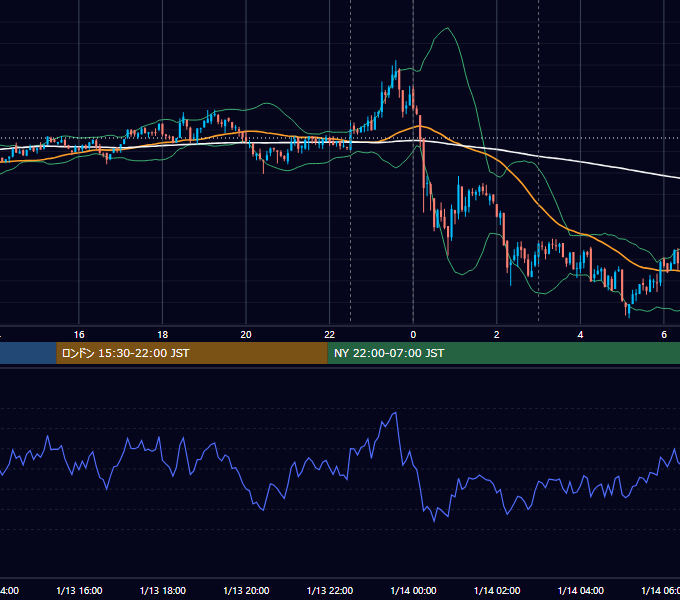The height and width of the screenshot is (600, 680).
Task: Click the 2 hour label on price chart axis
Action: point(497,335)
